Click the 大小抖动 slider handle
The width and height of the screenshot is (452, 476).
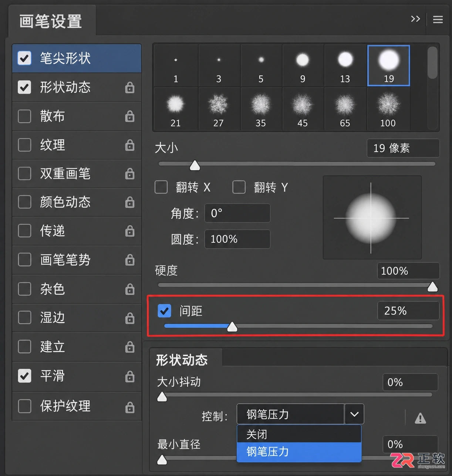[x=162, y=397]
